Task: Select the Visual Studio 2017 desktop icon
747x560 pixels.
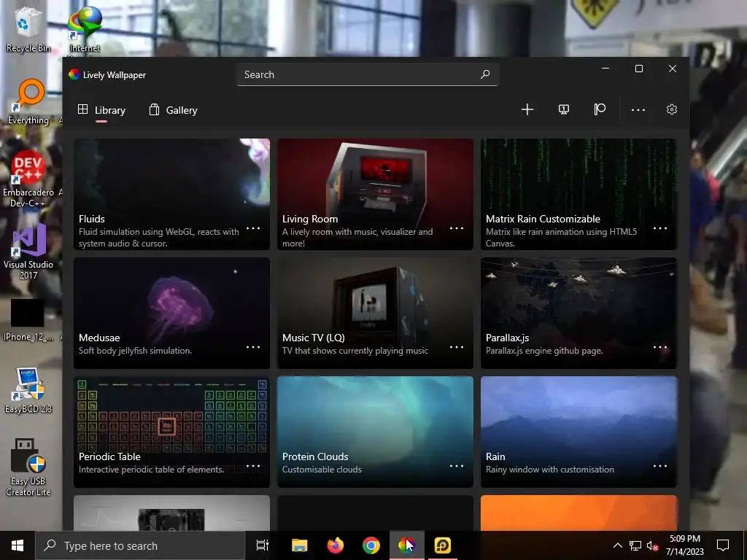Action: coord(28,252)
